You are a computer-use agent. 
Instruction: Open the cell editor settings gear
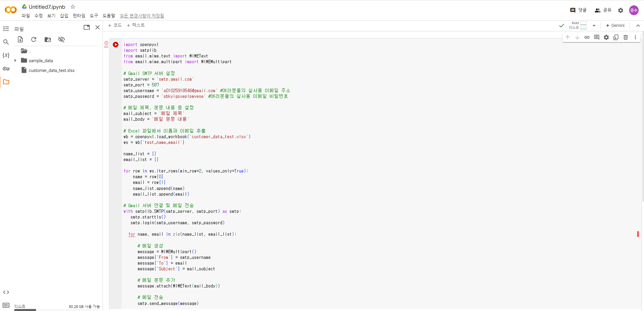coord(606,37)
